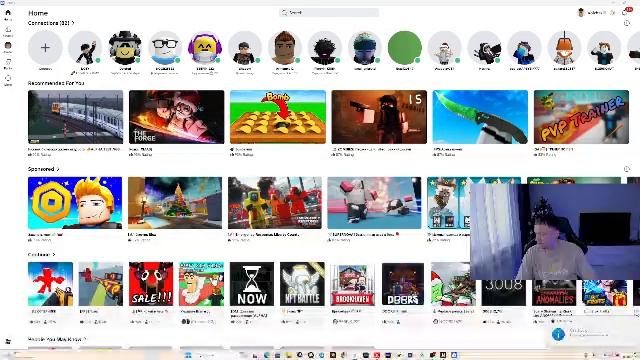Click the username next to the header avatar
This screenshot has width=640, height=360.
point(596,13)
